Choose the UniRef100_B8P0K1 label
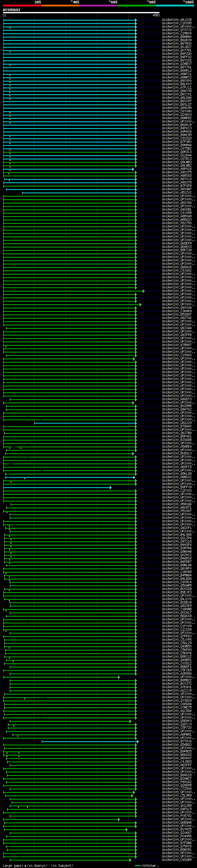The image size is (197, 868). pyautogui.click(x=177, y=437)
